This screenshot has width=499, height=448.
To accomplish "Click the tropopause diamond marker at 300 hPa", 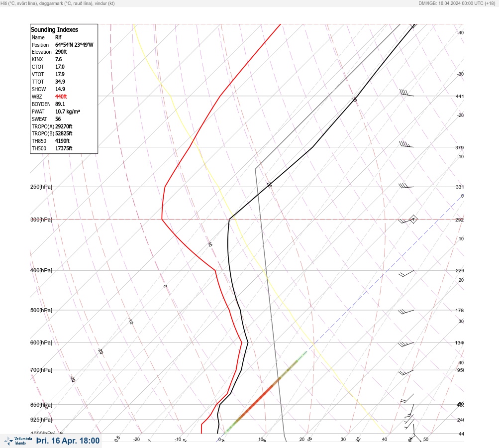I will (413, 219).
